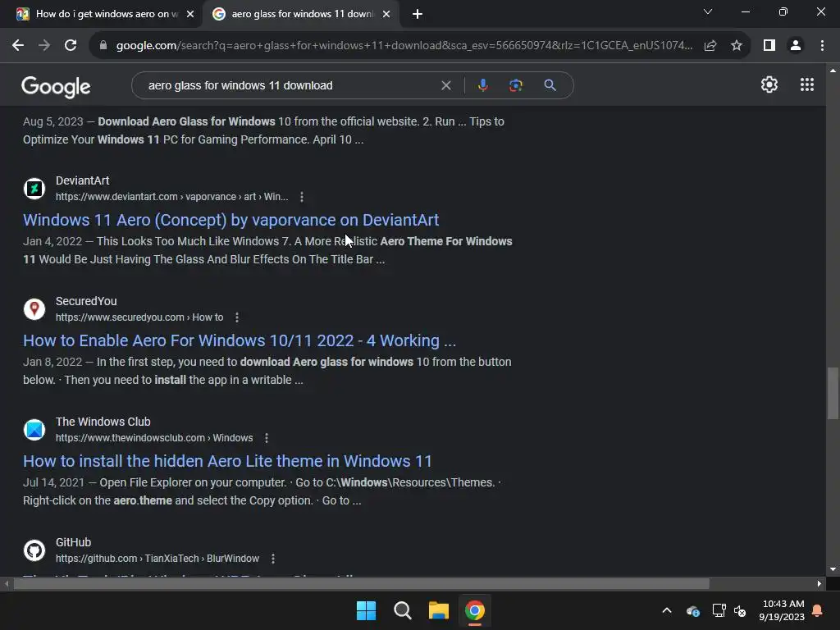Click the GitHub site favicon

coord(34,550)
